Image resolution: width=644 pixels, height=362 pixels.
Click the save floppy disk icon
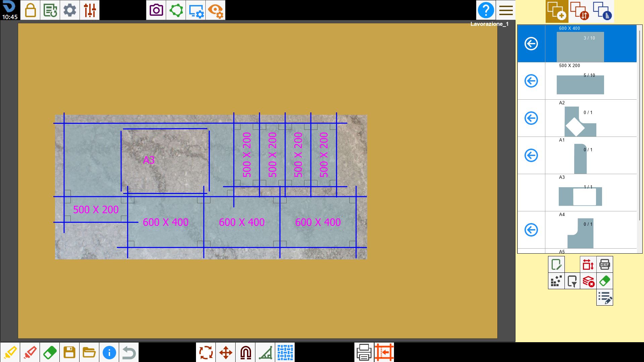(69, 352)
